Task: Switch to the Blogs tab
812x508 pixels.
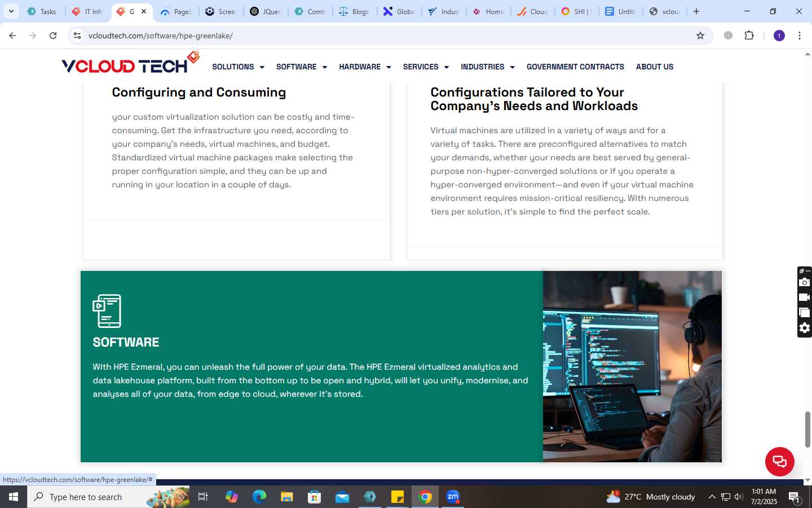Action: coord(355,11)
